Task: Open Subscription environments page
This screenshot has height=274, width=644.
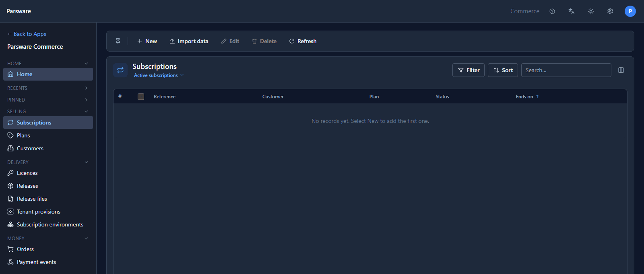Action: pos(48,224)
